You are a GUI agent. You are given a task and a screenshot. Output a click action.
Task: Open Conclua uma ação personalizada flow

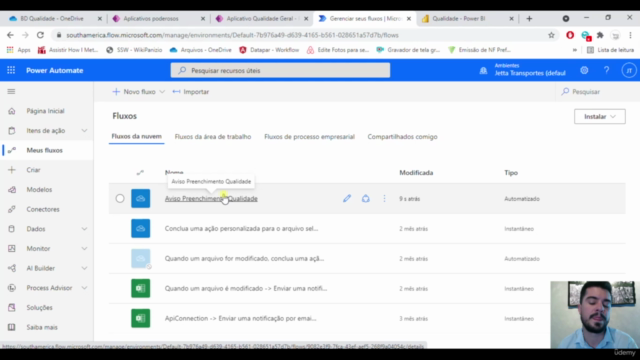[241, 229]
